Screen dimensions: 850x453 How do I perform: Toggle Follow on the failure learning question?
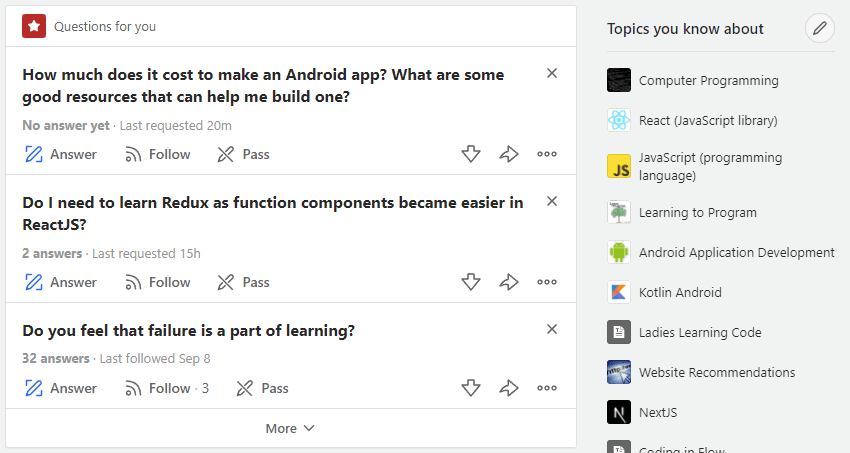coord(166,388)
